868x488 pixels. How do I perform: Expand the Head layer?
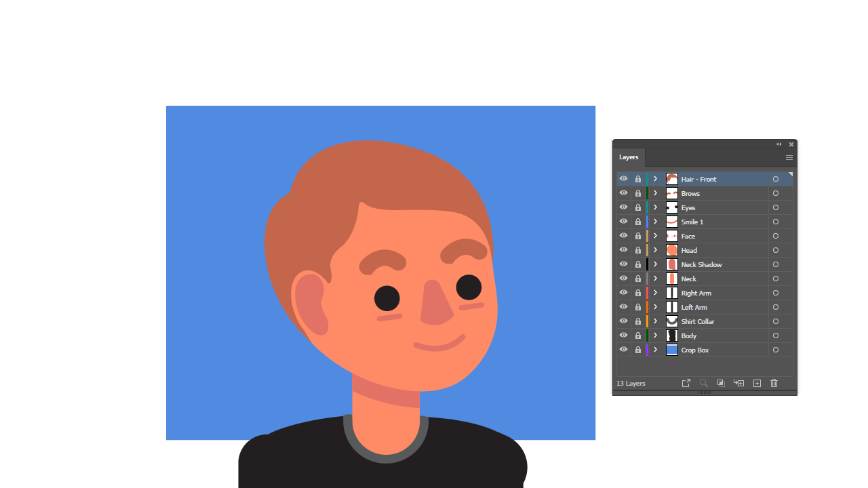655,250
